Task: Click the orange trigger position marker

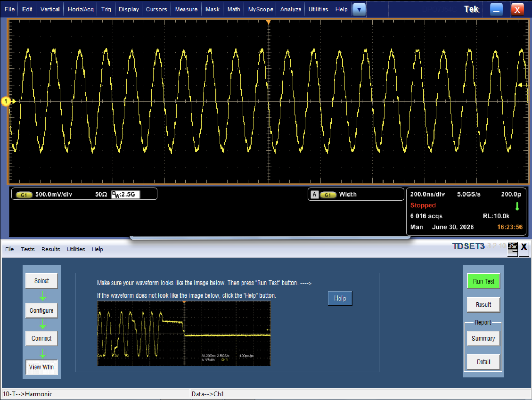Action: [x=269, y=23]
